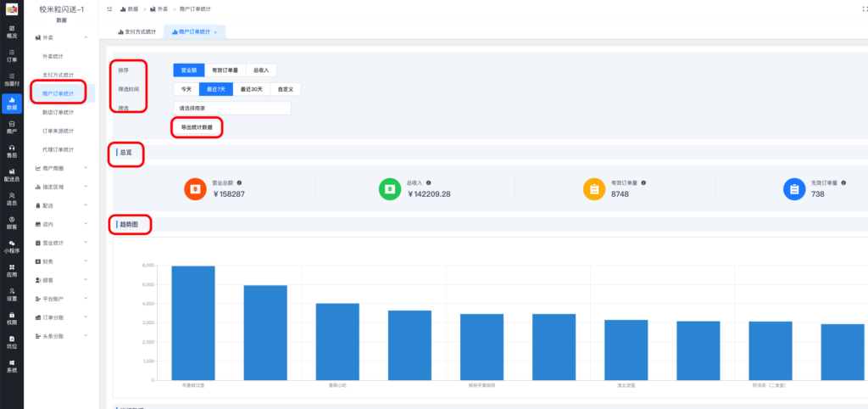Collapse the sidebar menu toggle icon

(x=110, y=8)
